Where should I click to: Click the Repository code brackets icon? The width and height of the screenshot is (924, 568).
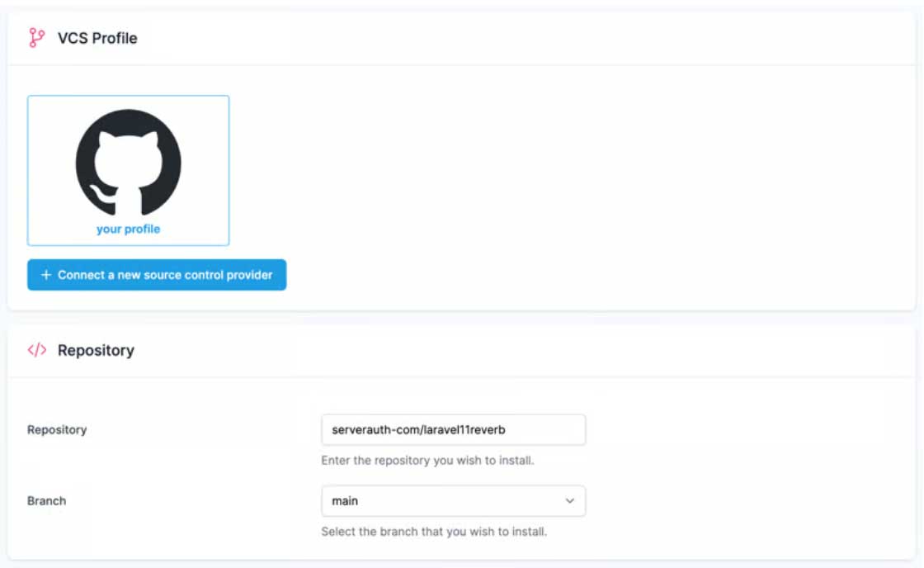(36, 350)
